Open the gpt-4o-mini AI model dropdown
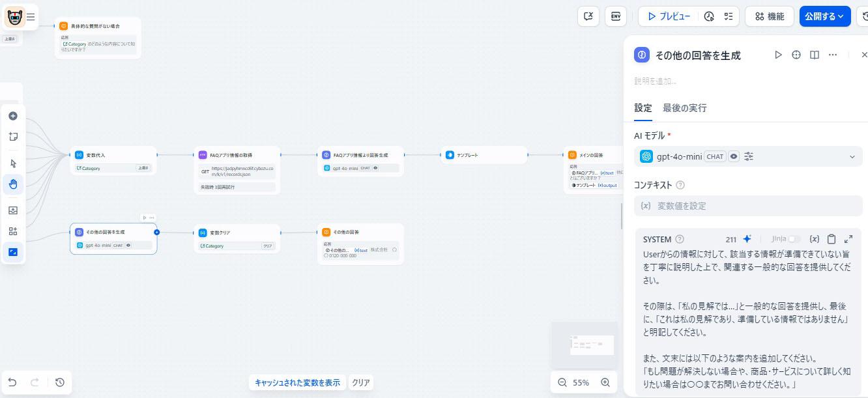 (x=852, y=156)
